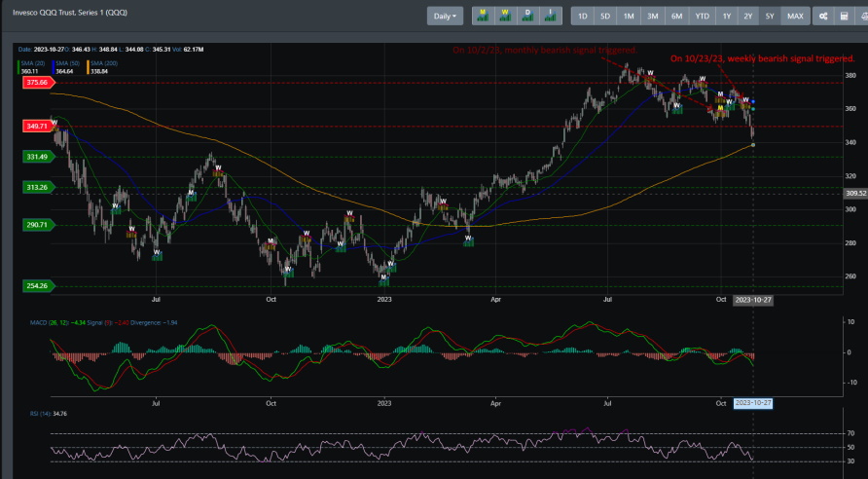Select the 349.71 resistance level tag

pos(39,127)
